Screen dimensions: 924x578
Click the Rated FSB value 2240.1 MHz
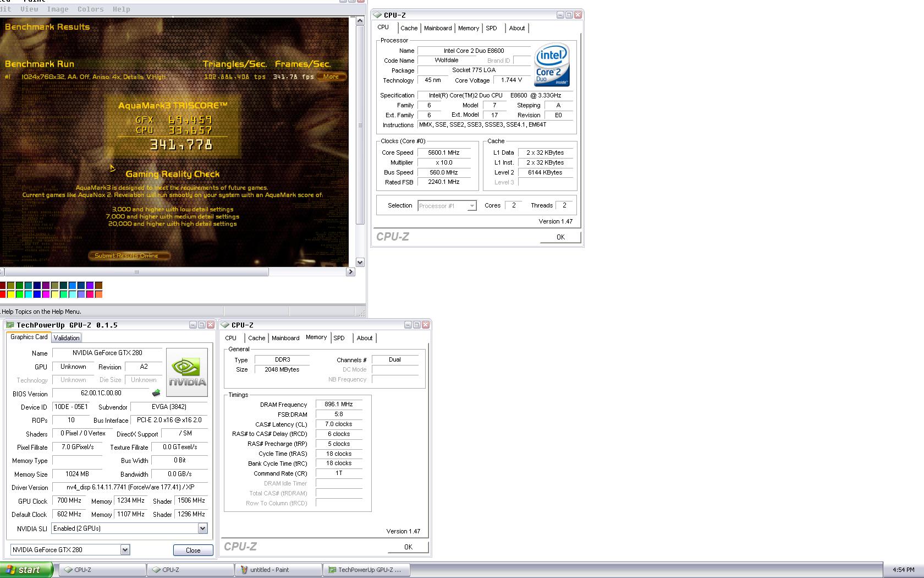coord(444,182)
